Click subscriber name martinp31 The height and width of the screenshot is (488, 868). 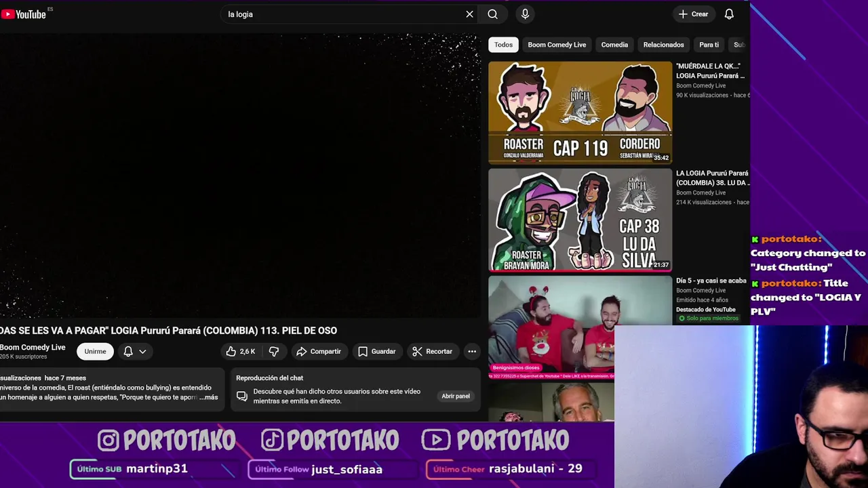point(157,468)
